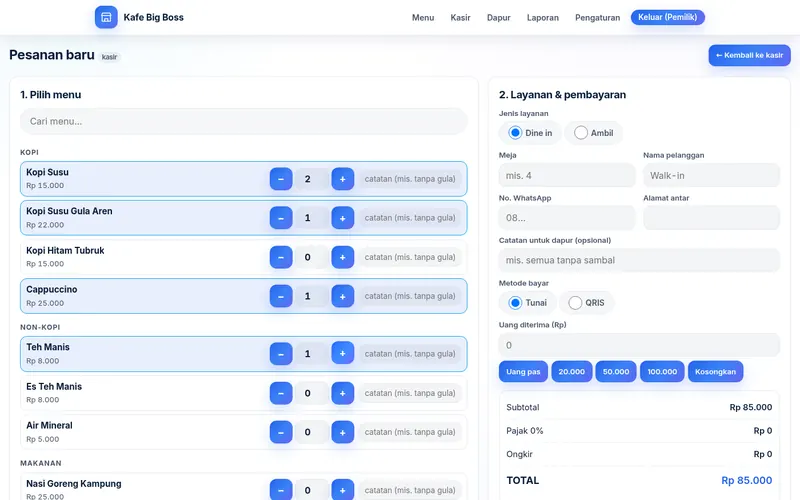Click Cappuccino note field

(x=410, y=296)
